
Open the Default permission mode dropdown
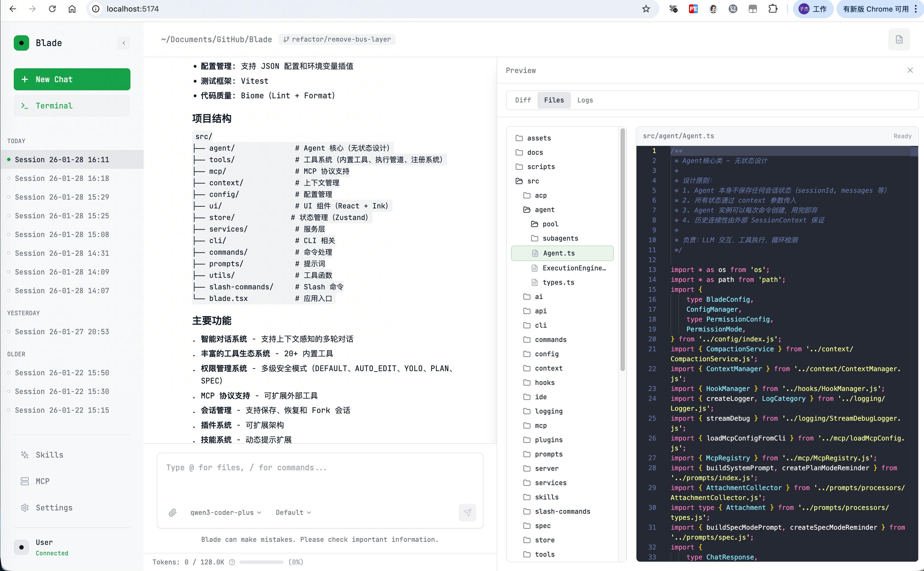point(292,512)
